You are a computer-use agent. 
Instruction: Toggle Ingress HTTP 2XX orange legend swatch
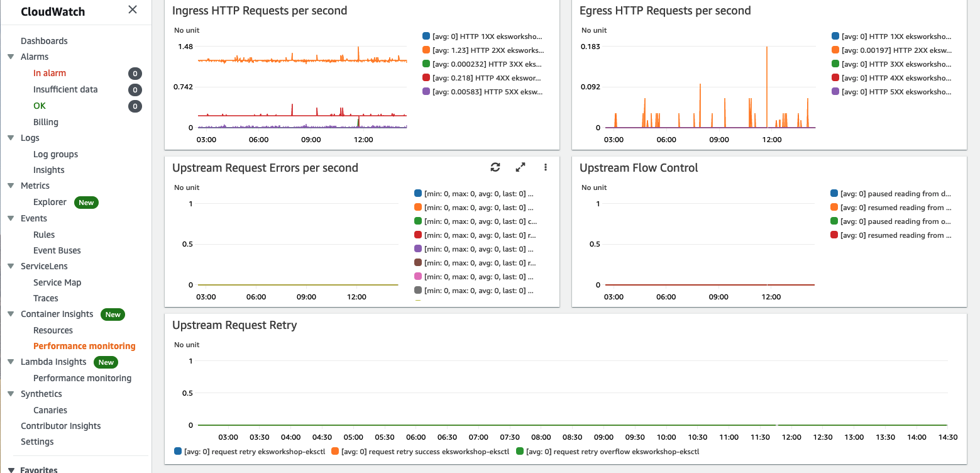427,50
